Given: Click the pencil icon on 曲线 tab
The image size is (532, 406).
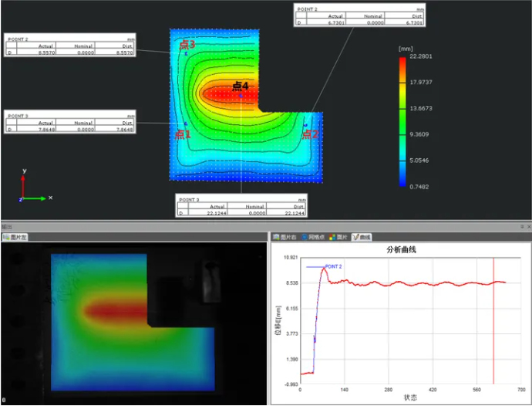Looking at the screenshot, I should tap(355, 237).
